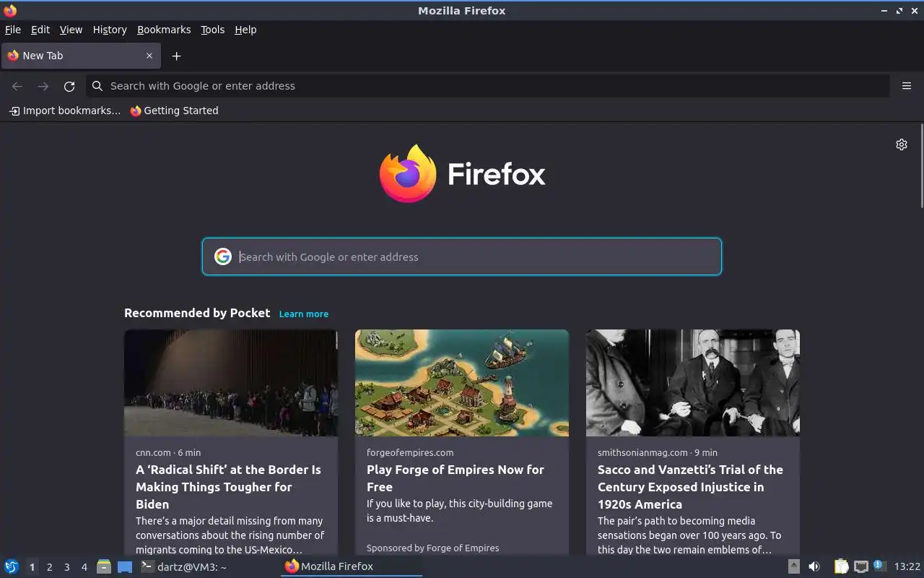The image size is (924, 578).
Task: Click the magnifier icon in address bar
Action: pyautogui.click(x=97, y=86)
